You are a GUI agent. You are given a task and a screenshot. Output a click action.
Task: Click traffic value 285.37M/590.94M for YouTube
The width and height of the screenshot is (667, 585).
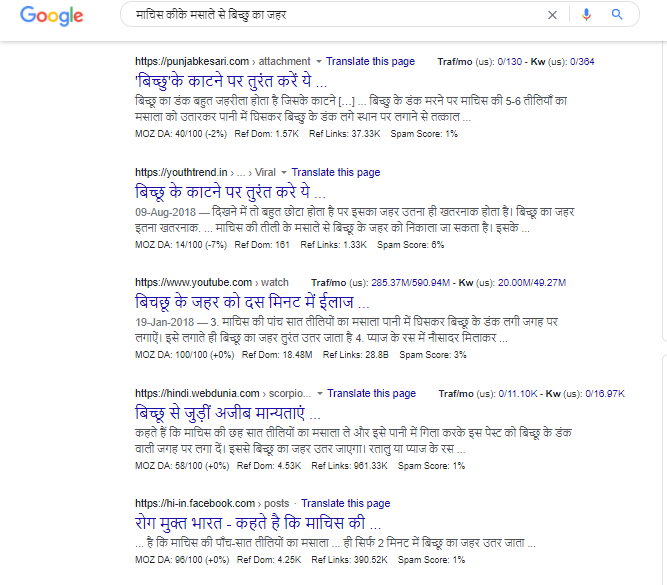pyautogui.click(x=410, y=283)
